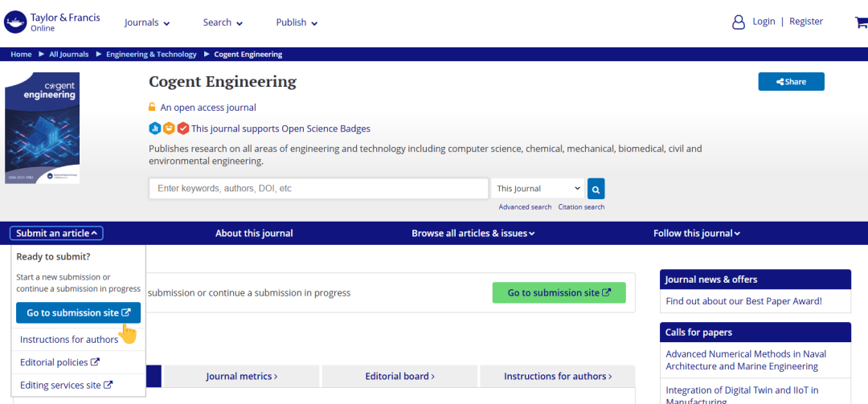The width and height of the screenshot is (868, 404).
Task: Click Login link
Action: [764, 21]
